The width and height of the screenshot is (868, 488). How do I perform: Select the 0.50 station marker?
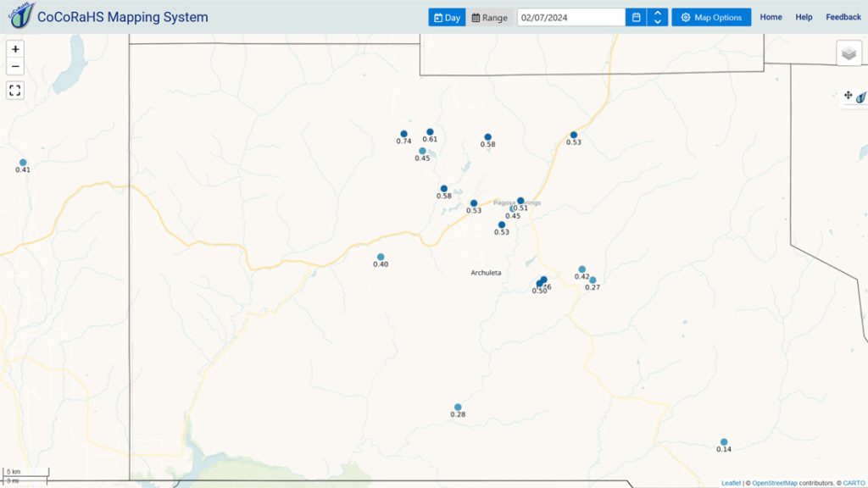pos(539,284)
